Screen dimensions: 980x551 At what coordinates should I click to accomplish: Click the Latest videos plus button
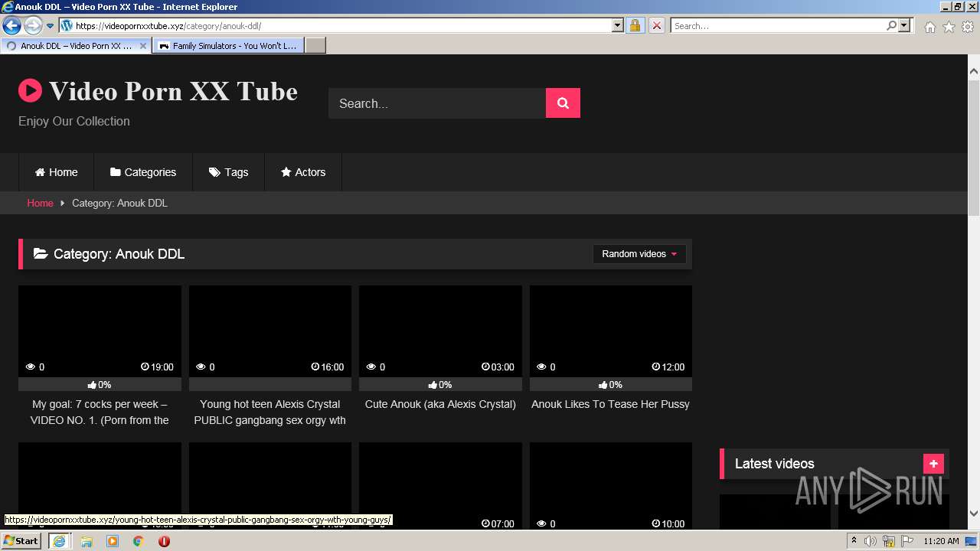933,464
